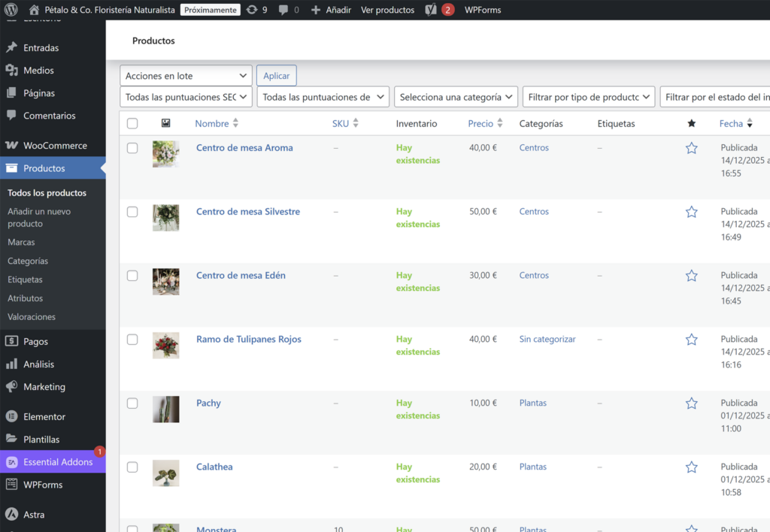Select the Centro de mesa Edén checkbox
The height and width of the screenshot is (532, 770).
tap(132, 275)
